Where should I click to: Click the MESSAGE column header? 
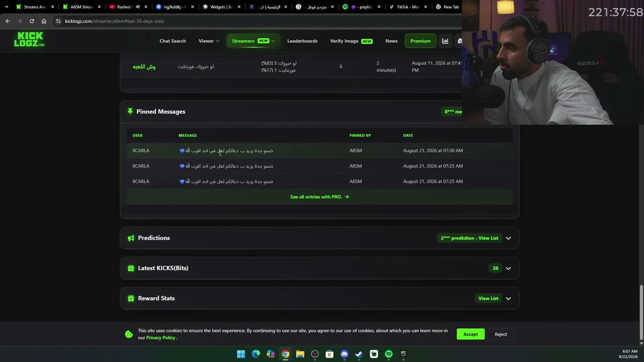click(x=188, y=135)
